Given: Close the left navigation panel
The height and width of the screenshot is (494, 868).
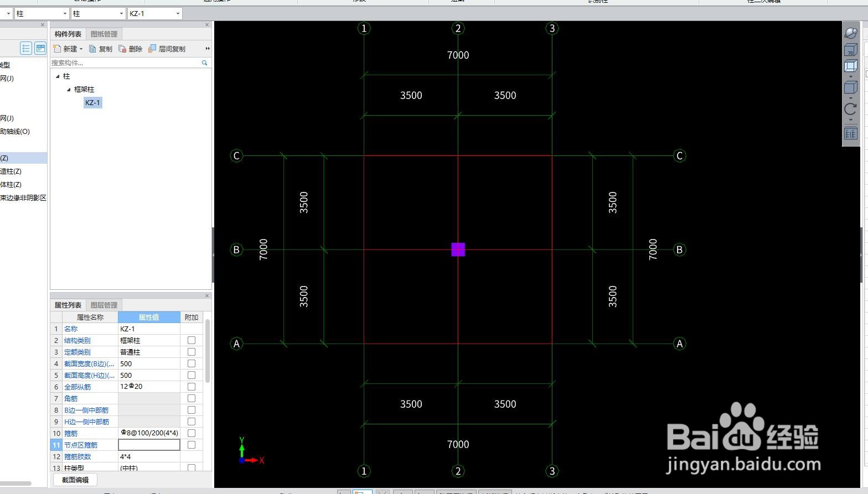Looking at the screenshot, I should pyautogui.click(x=43, y=24).
